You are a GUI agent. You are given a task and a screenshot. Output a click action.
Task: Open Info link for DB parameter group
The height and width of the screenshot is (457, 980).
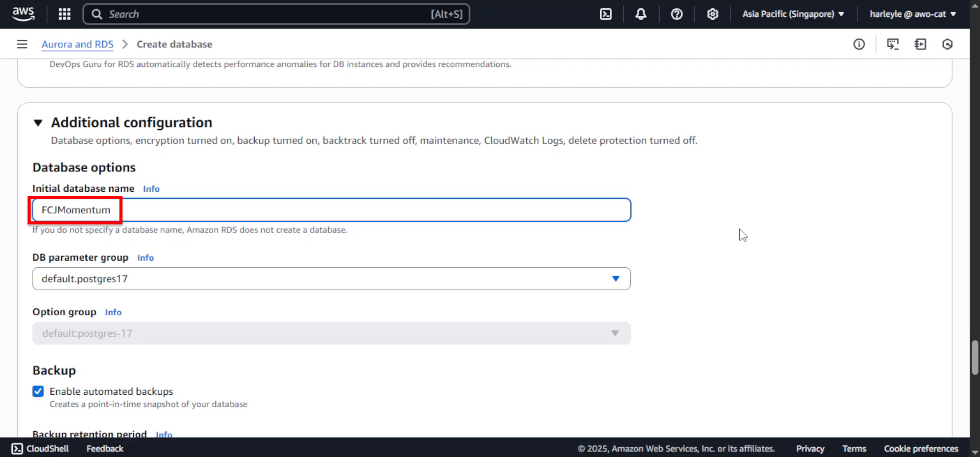(145, 258)
